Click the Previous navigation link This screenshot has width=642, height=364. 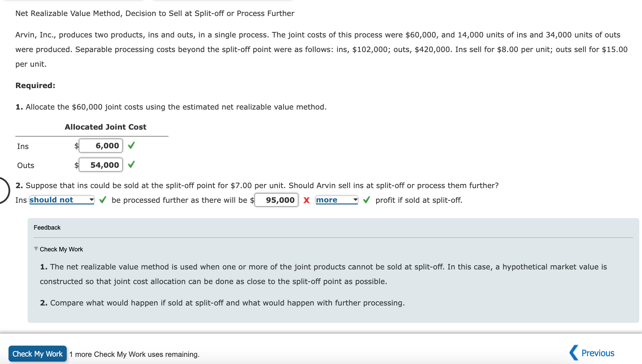coord(598,353)
